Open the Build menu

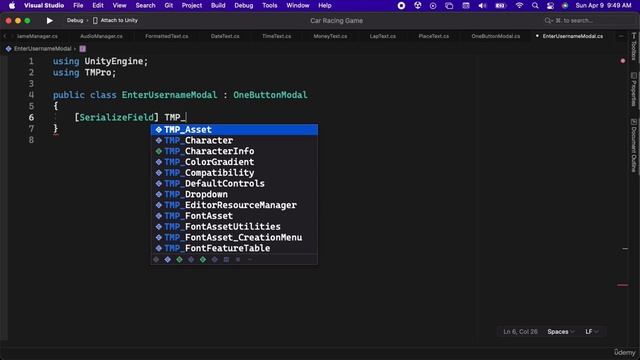point(218,5)
